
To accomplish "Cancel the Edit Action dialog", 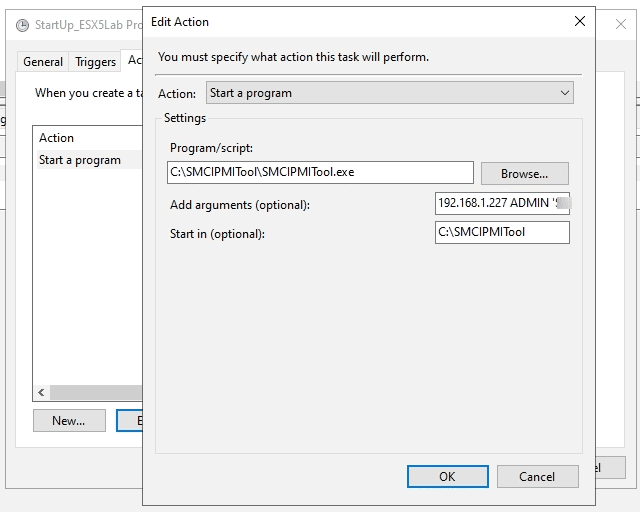I will tap(538, 477).
